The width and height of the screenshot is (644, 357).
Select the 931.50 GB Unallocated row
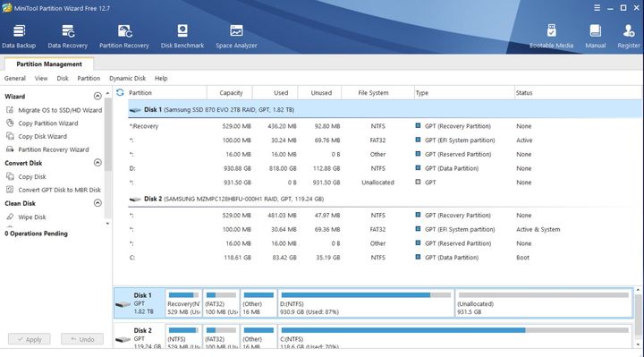385,183
